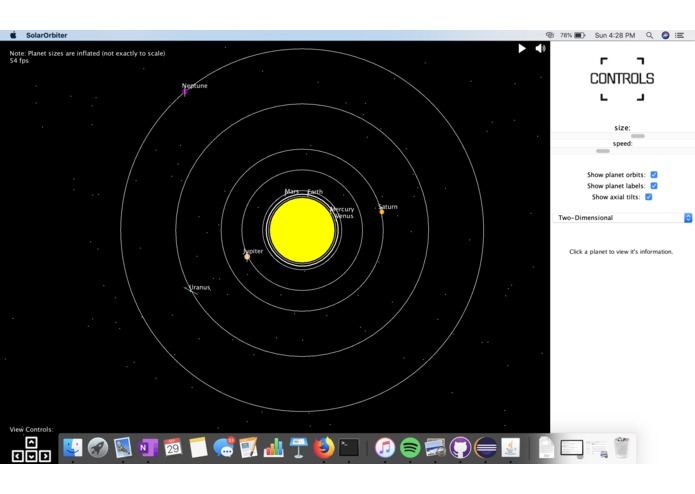Screen dimensions: 695x494
Task: Select the planet Jupiter
Action: click(247, 257)
